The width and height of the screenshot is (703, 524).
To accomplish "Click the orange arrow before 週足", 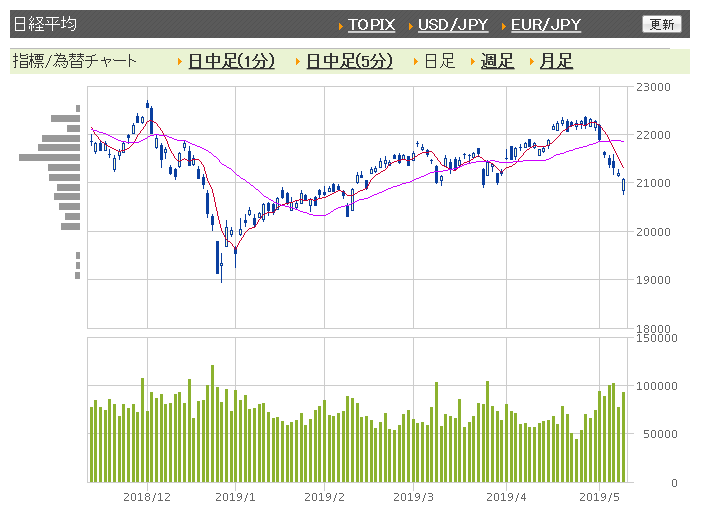I will point(473,61).
